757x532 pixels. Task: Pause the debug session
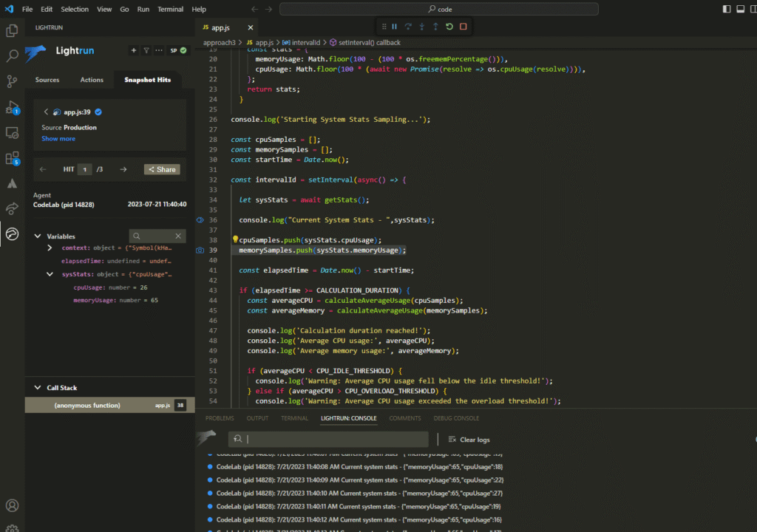pyautogui.click(x=396, y=26)
